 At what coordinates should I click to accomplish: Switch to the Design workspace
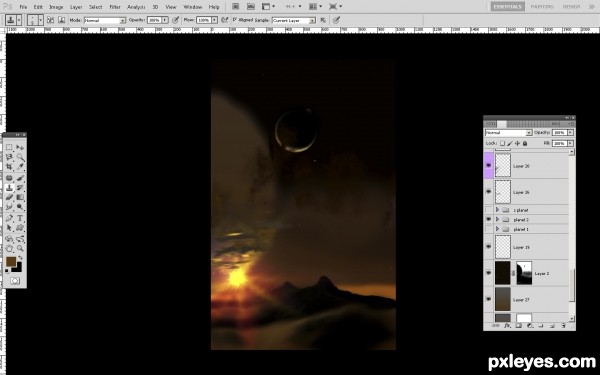coord(571,7)
